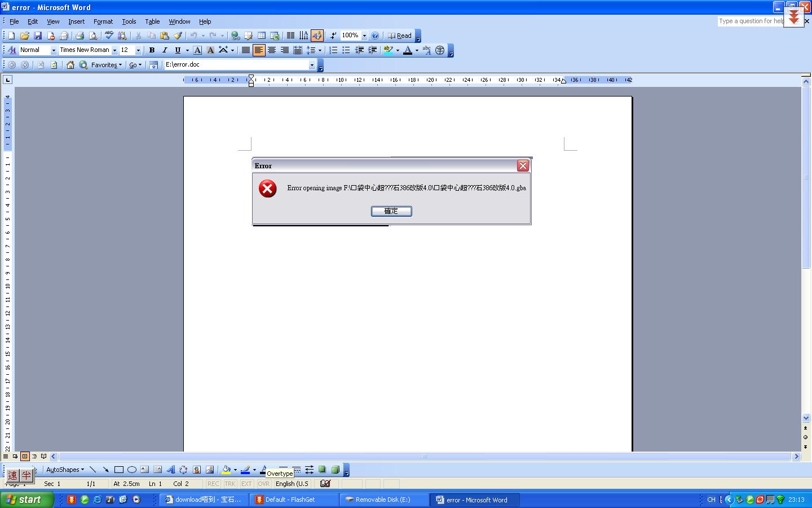Increase paragraph indent
Viewport: 812px width, 508px height.
coord(372,50)
